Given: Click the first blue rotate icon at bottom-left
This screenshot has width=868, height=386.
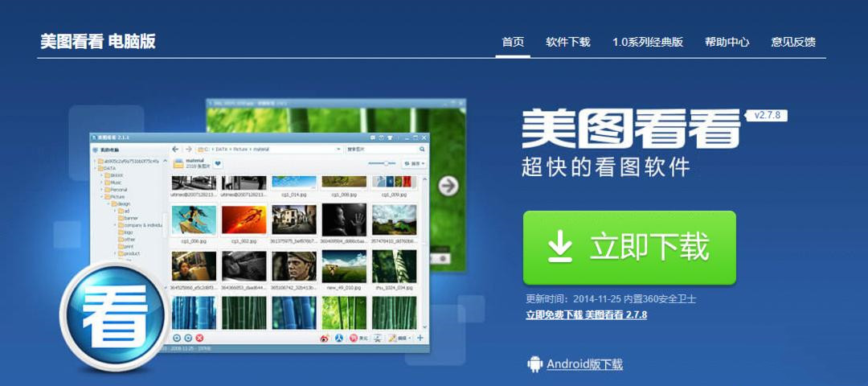Looking at the screenshot, I should coord(177,338).
